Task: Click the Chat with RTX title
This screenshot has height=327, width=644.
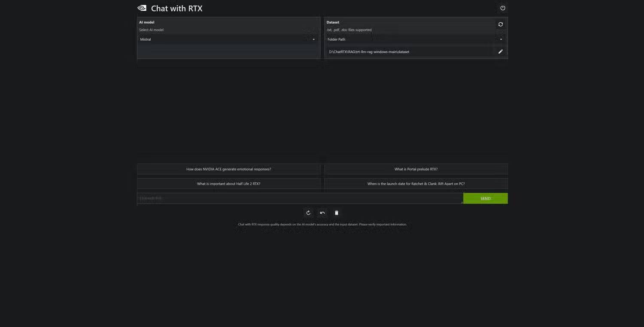Action: point(176,8)
